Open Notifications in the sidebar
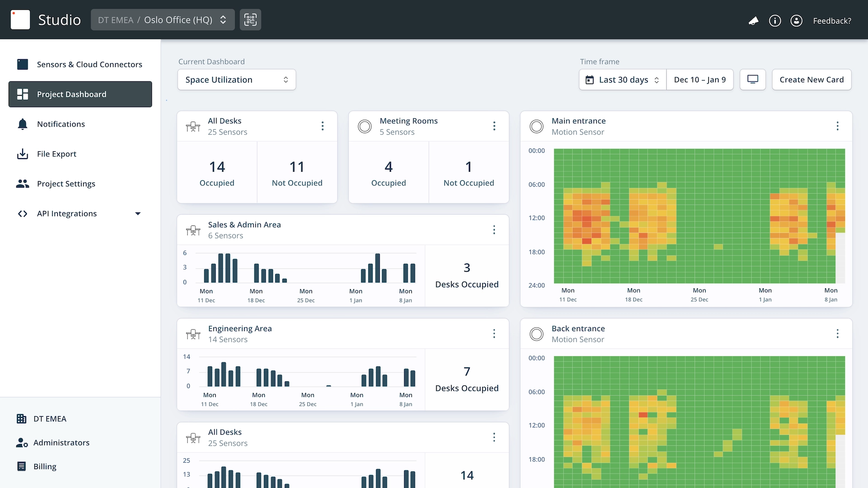 click(x=61, y=124)
